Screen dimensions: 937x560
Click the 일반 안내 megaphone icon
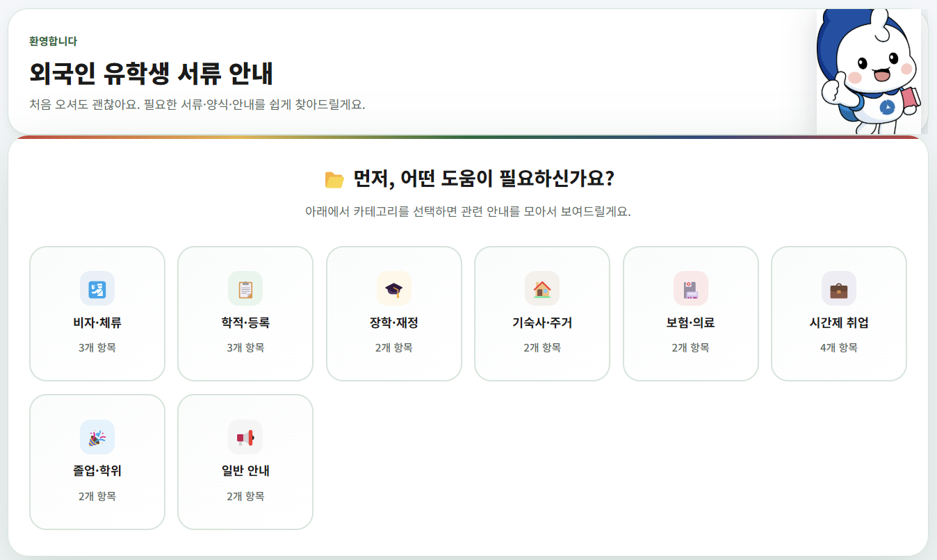(245, 436)
